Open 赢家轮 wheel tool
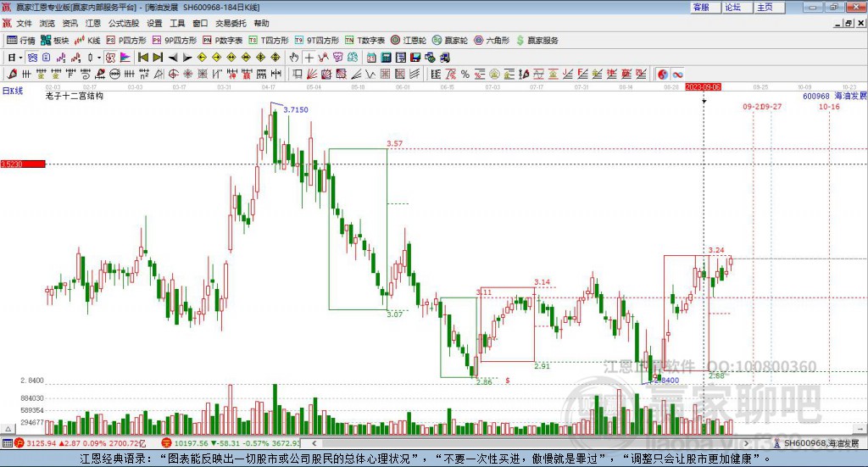 pos(450,41)
